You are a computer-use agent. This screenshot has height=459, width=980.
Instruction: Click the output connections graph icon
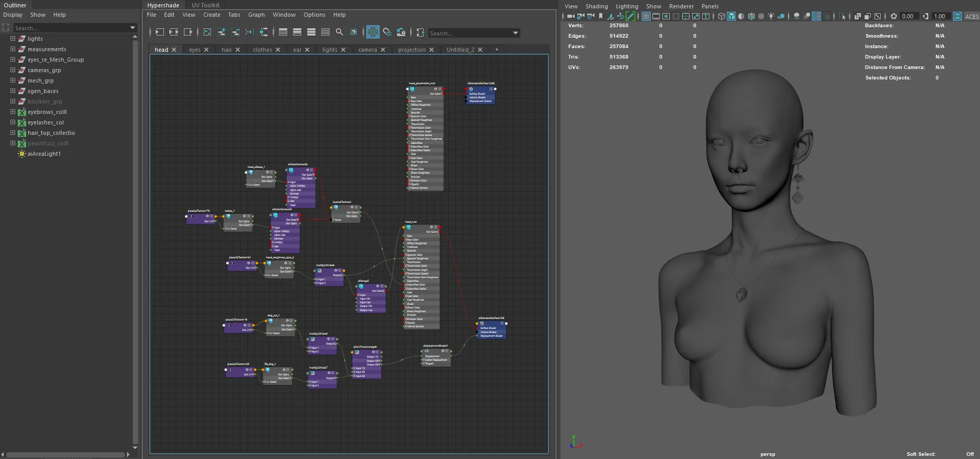188,32
